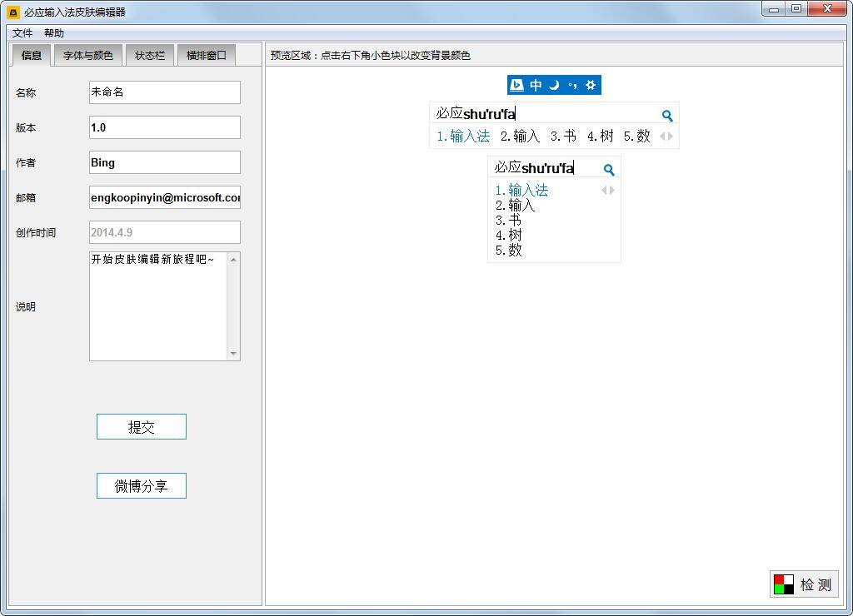Click description box scrollbar down arrow
Viewport: 853px width, 616px height.
(233, 354)
